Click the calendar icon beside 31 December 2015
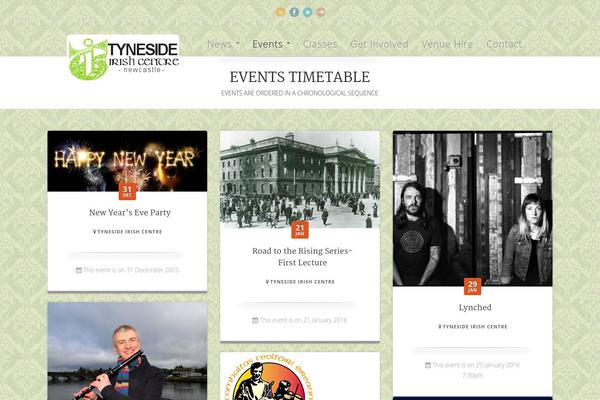 (78, 270)
